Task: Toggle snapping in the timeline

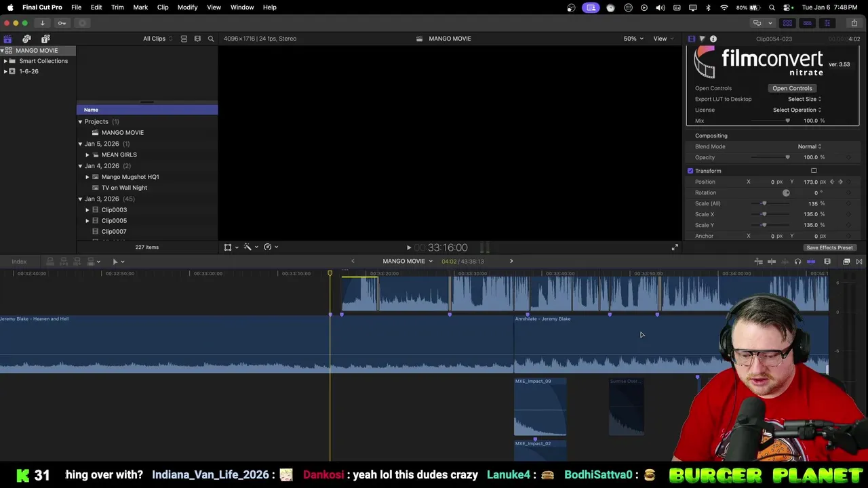Action: pos(811,262)
